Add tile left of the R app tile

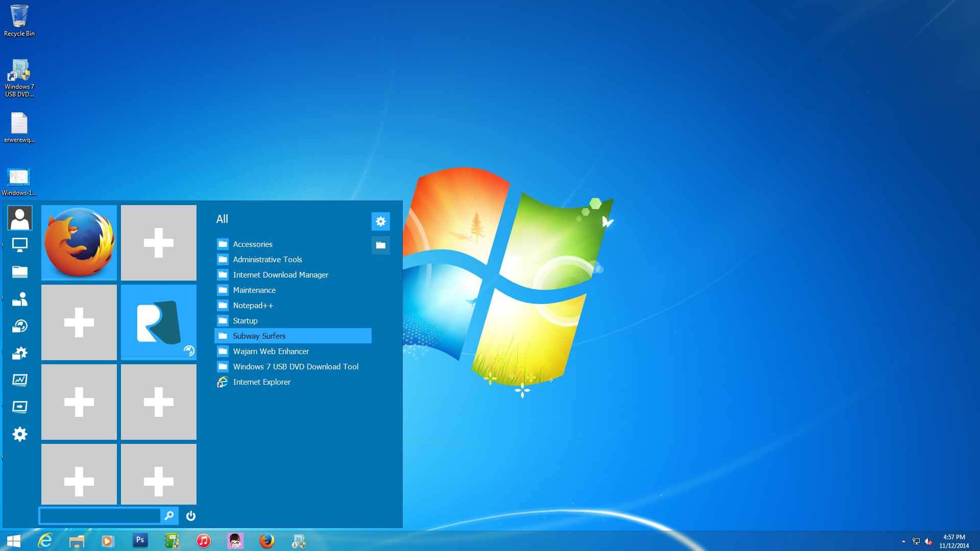pyautogui.click(x=79, y=322)
